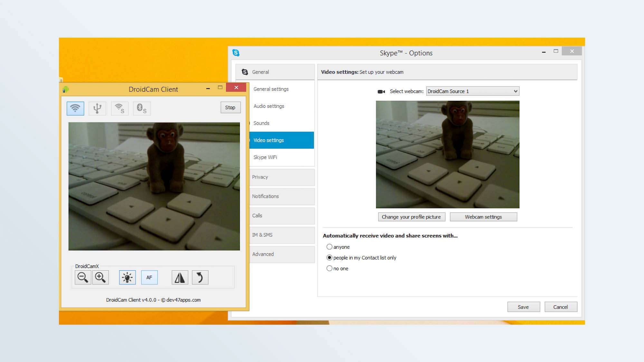Click the live camera preview thumbnail in Skype
Screen dimensions: 644x362
pyautogui.click(x=447, y=154)
